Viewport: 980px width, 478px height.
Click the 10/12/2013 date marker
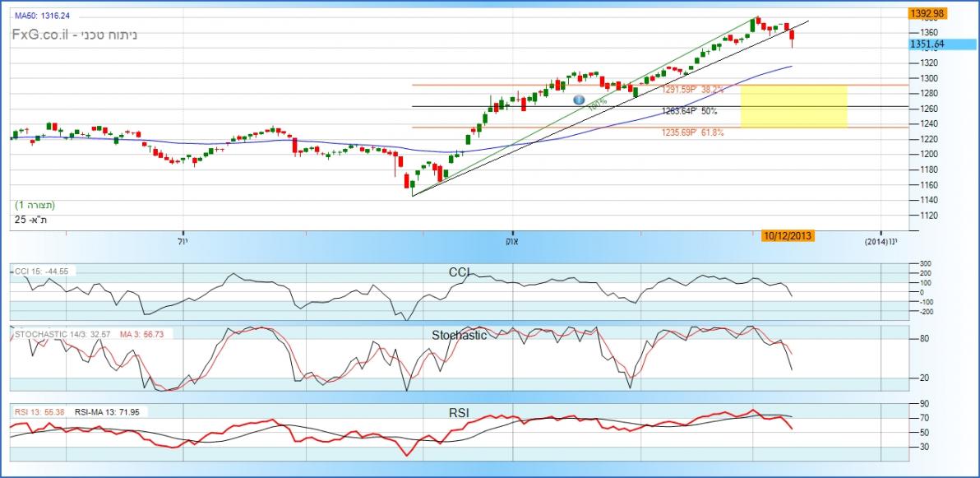coord(788,236)
